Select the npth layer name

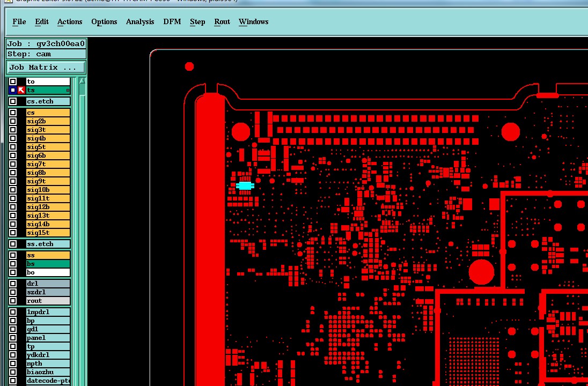(48, 363)
